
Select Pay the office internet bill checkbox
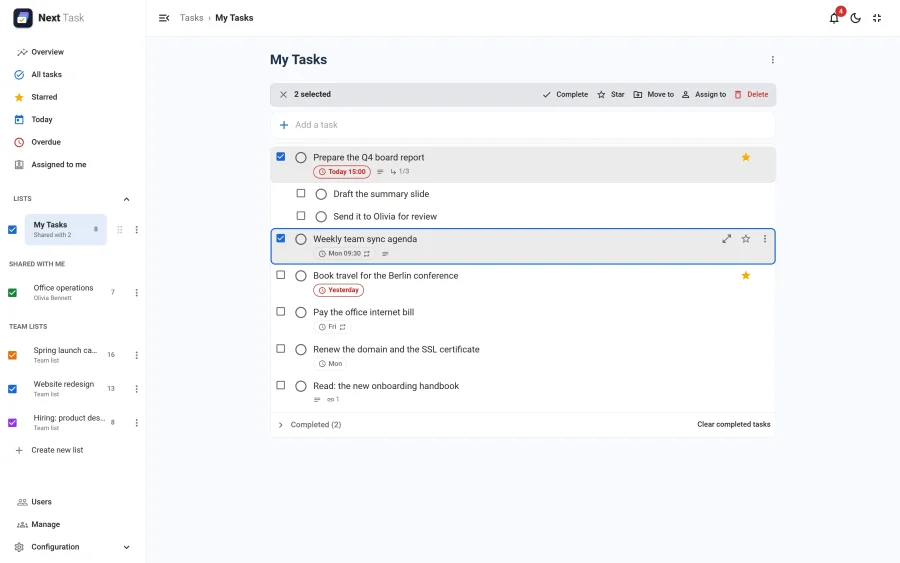pos(281,312)
